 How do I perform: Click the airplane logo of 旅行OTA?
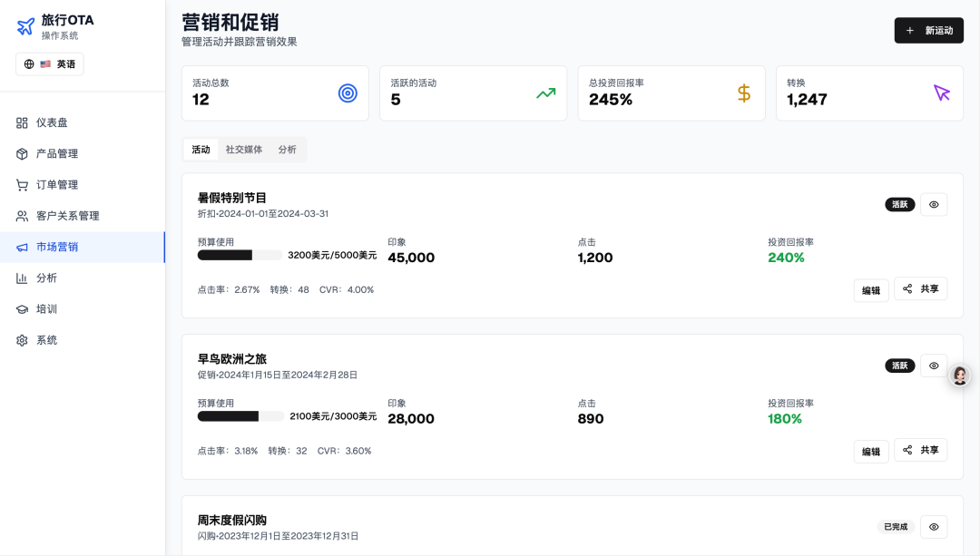(25, 27)
